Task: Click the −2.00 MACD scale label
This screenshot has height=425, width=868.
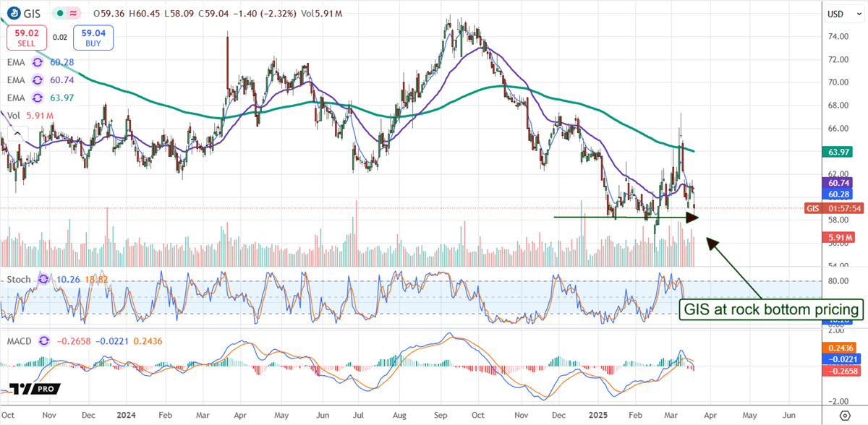Action: click(x=837, y=401)
